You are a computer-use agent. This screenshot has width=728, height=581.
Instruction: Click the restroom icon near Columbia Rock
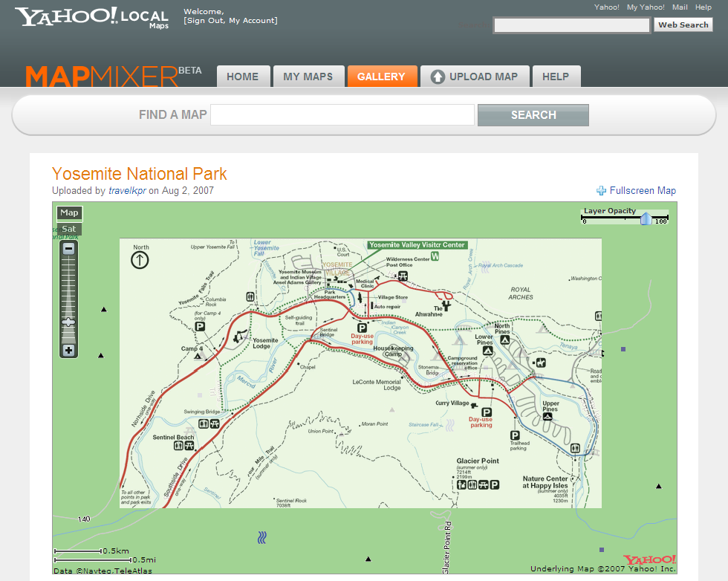pos(250,296)
